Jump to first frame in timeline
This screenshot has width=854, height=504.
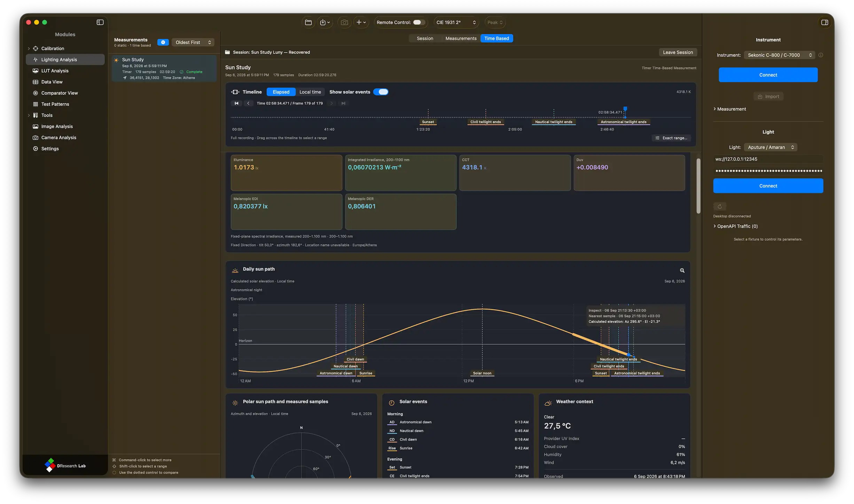pos(236,103)
